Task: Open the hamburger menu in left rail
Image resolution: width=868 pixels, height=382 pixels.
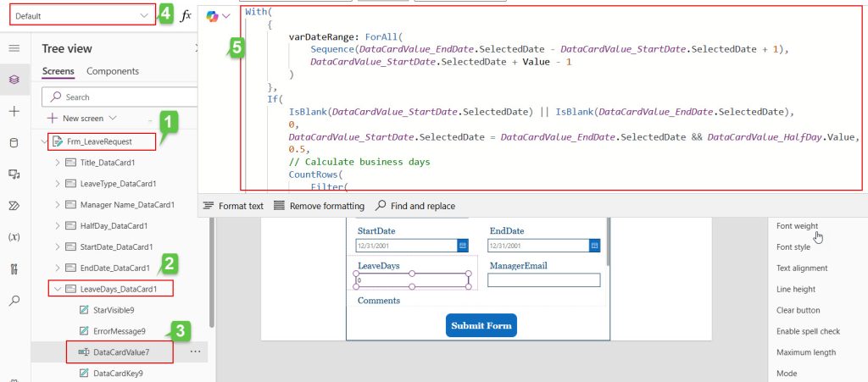Action: [x=14, y=48]
